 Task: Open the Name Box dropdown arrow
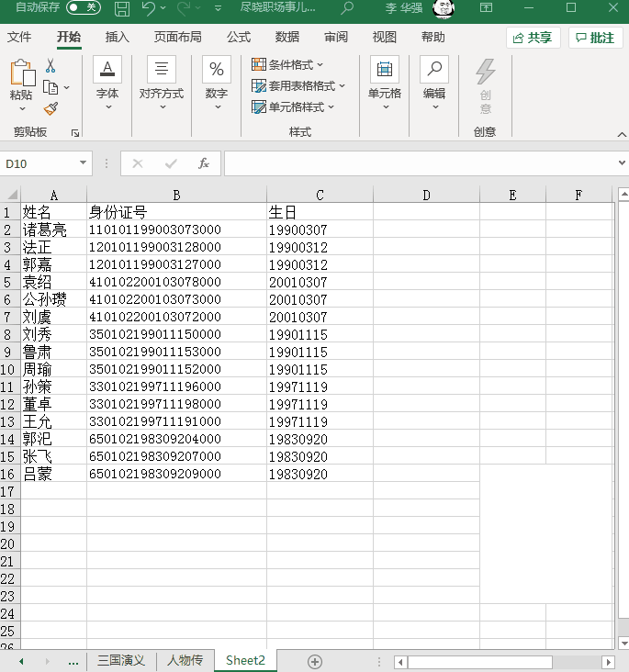[84, 162]
